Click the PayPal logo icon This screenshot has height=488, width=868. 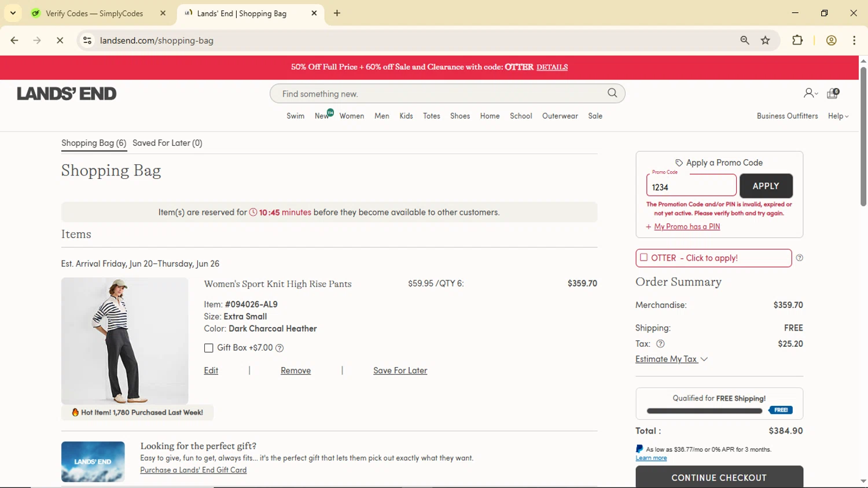pos(639,449)
